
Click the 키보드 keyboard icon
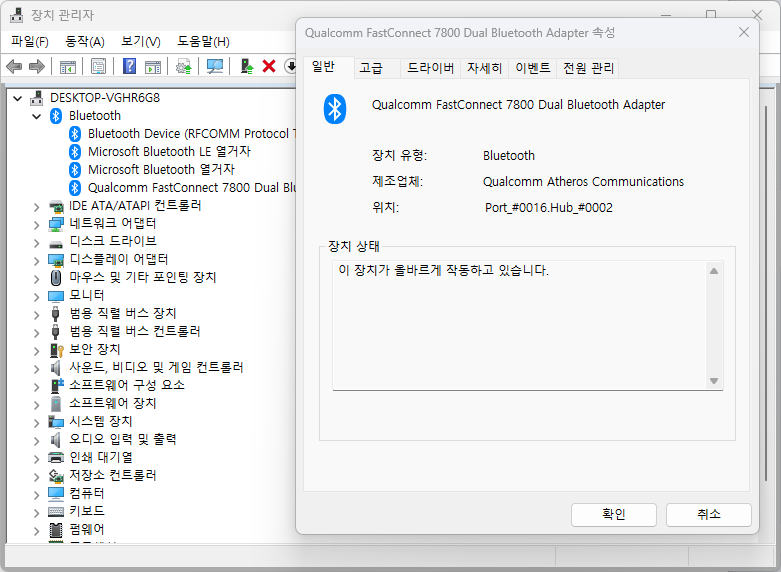[56, 511]
